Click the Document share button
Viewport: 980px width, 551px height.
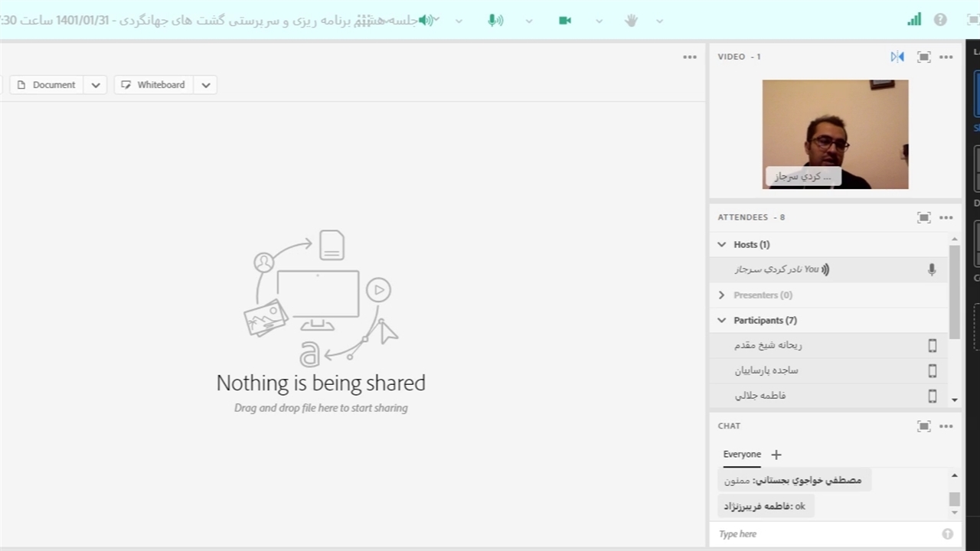47,85
